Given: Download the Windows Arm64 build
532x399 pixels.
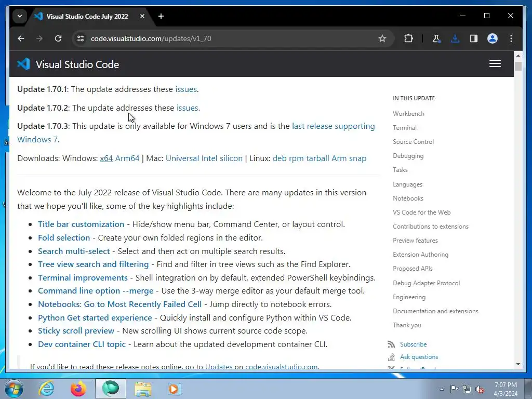Looking at the screenshot, I should pyautogui.click(x=127, y=158).
